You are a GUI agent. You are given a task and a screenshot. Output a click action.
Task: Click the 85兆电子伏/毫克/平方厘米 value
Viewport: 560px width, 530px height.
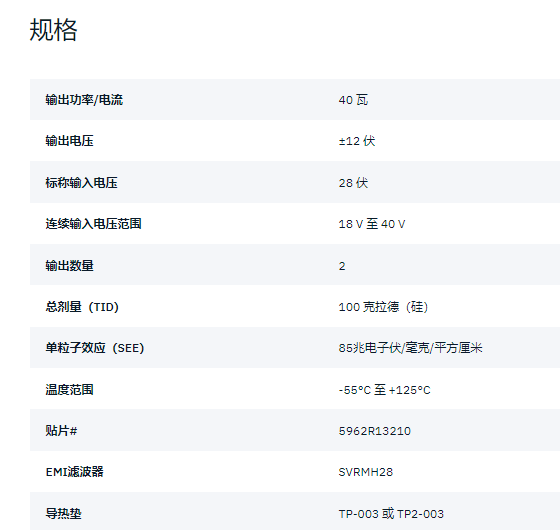[x=410, y=348]
